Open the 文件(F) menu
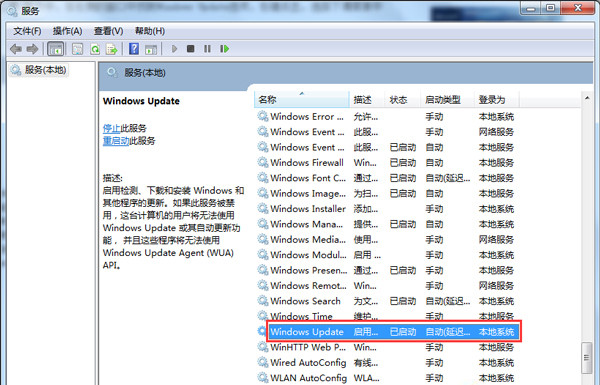This screenshot has height=385, width=600. [x=28, y=31]
